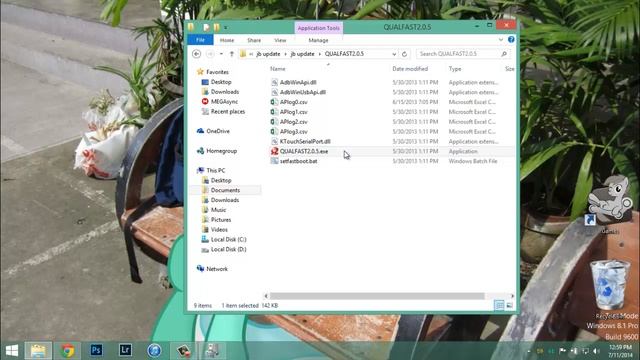This screenshot has width=640, height=360.
Task: Select APlog2.csv file
Action: click(x=294, y=122)
